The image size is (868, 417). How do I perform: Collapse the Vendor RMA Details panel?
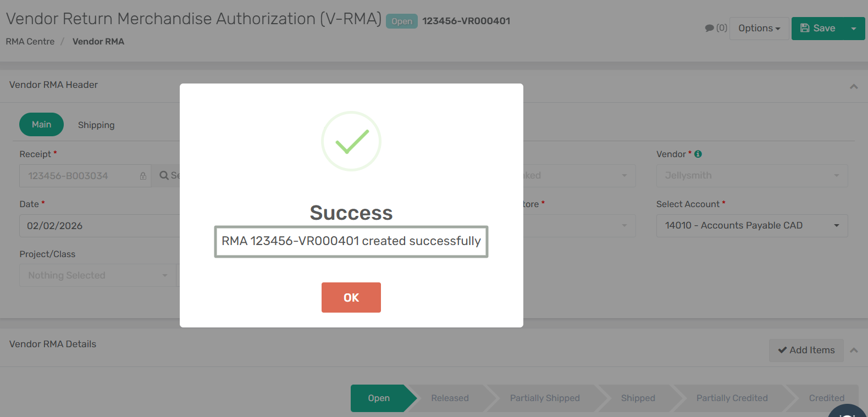853,350
